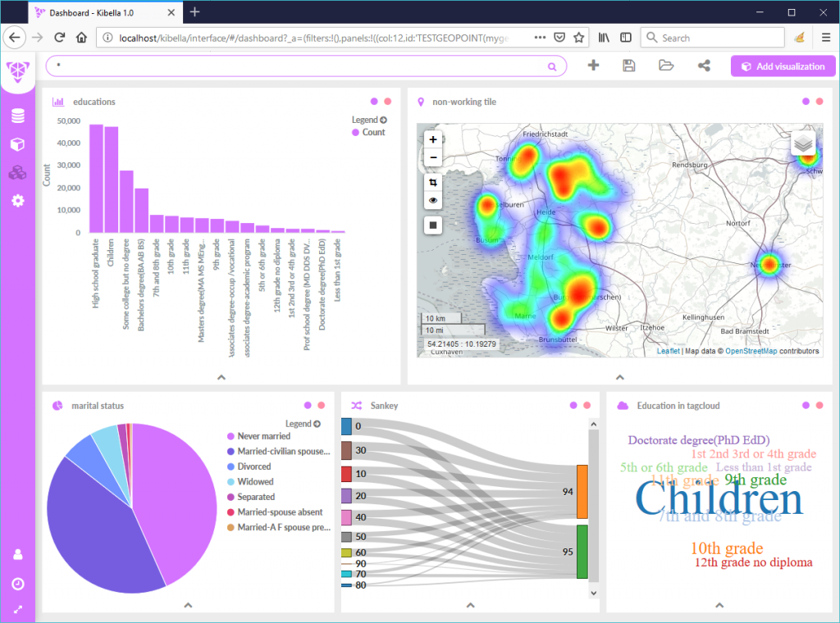Click the Sankey panel scrollbar down arrow
840x623 pixels.
point(594,590)
